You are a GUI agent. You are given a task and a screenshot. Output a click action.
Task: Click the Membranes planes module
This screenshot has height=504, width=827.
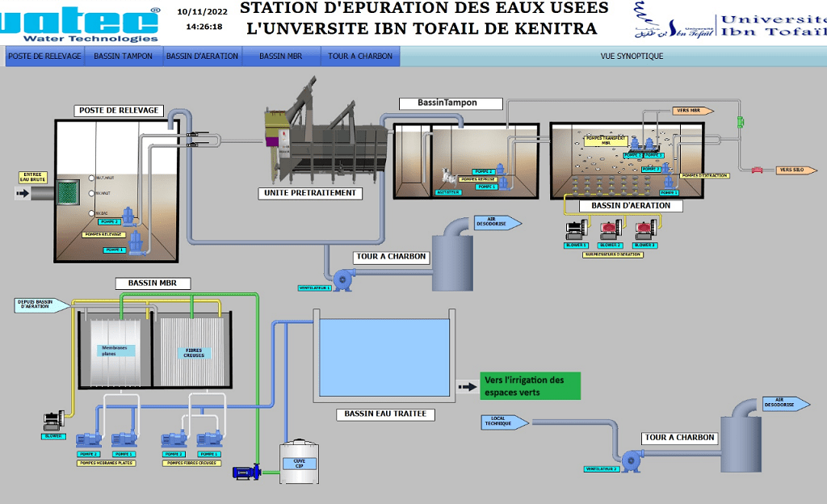tap(115, 351)
